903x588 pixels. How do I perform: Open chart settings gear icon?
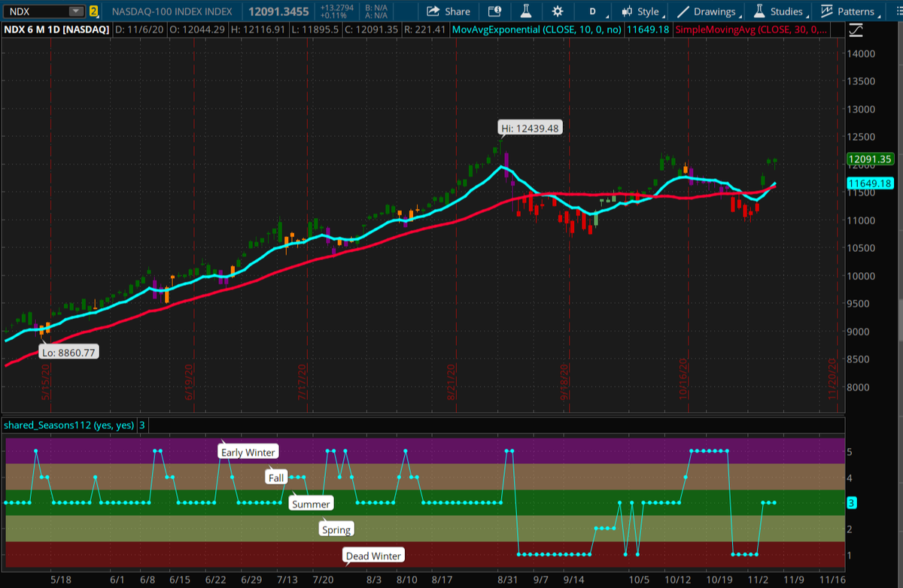tap(558, 11)
